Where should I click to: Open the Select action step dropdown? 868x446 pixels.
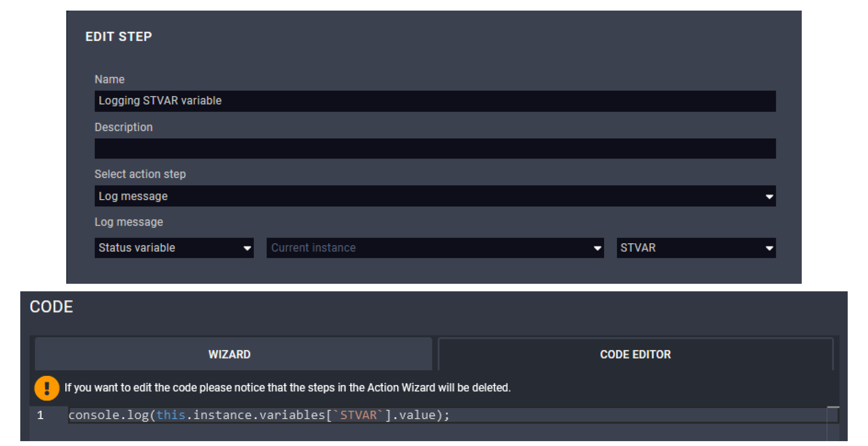(x=434, y=197)
